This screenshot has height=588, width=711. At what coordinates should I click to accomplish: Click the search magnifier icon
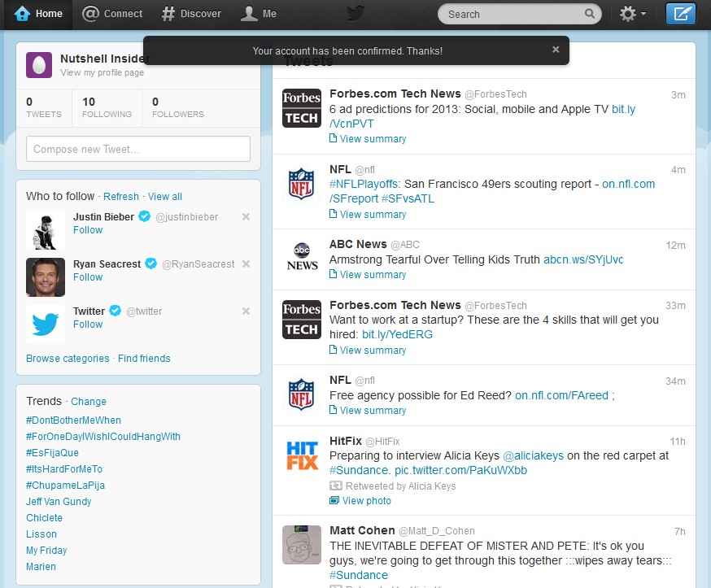590,14
